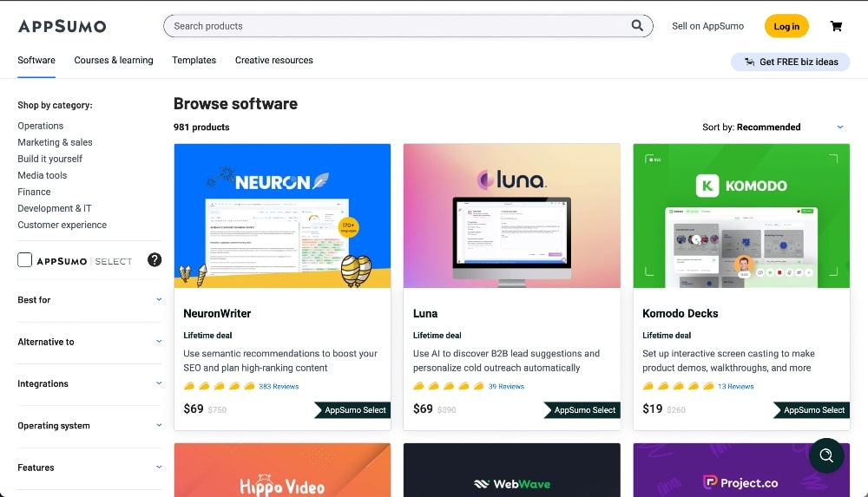Expand the Best for filter
This screenshot has width=868, height=497.
point(89,300)
